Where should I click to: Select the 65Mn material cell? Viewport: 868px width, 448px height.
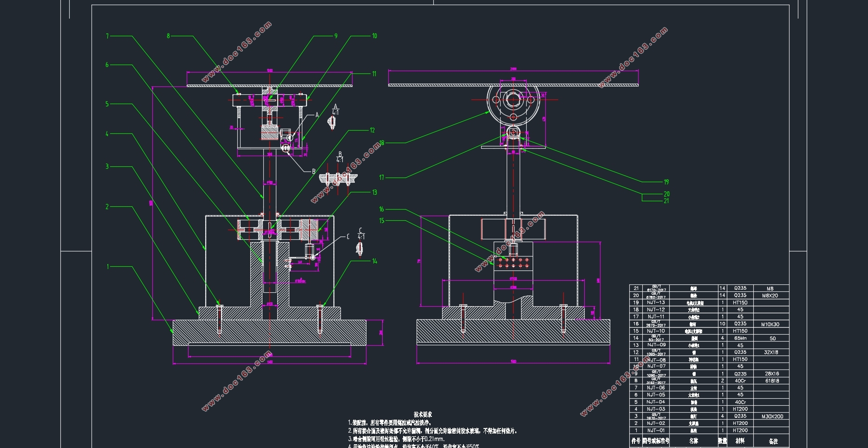pos(740,338)
